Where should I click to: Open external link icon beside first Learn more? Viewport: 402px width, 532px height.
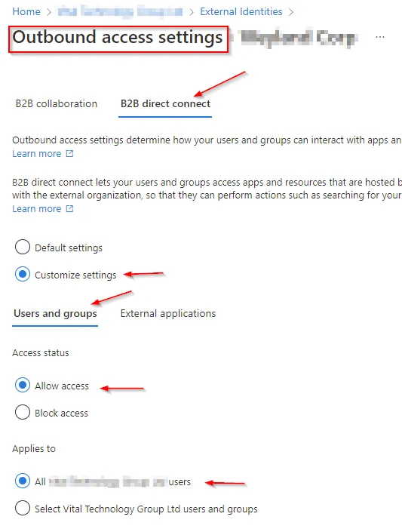69,154
